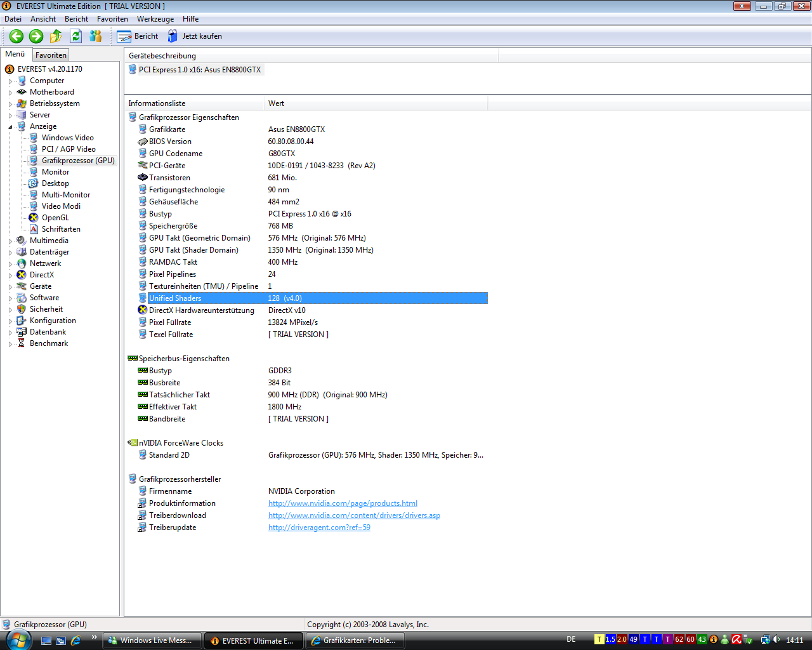Select PCI / AGP Video tree item
Image resolution: width=812 pixels, height=650 pixels.
[69, 149]
